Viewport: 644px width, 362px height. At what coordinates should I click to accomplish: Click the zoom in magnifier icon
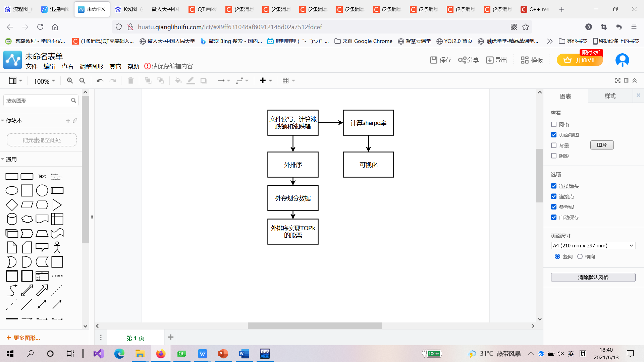(x=70, y=80)
